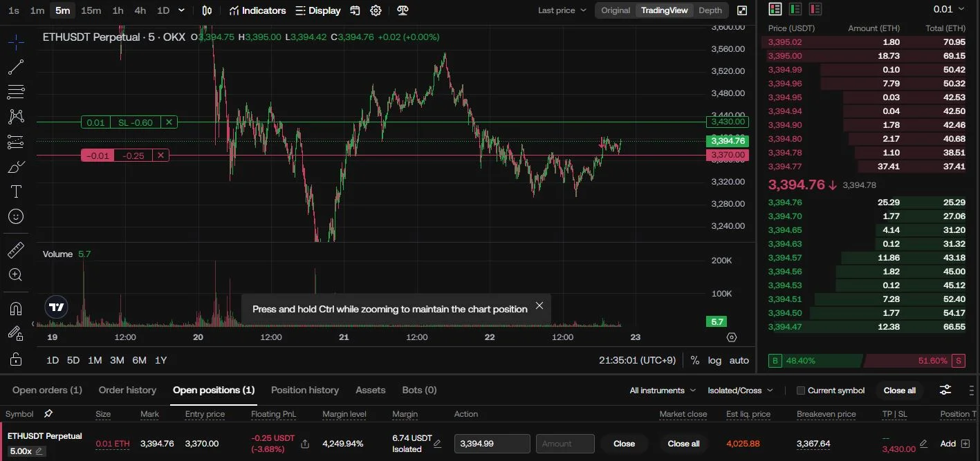Image resolution: width=980 pixels, height=461 pixels.
Task: Click the Close button in position row
Action: click(x=624, y=444)
